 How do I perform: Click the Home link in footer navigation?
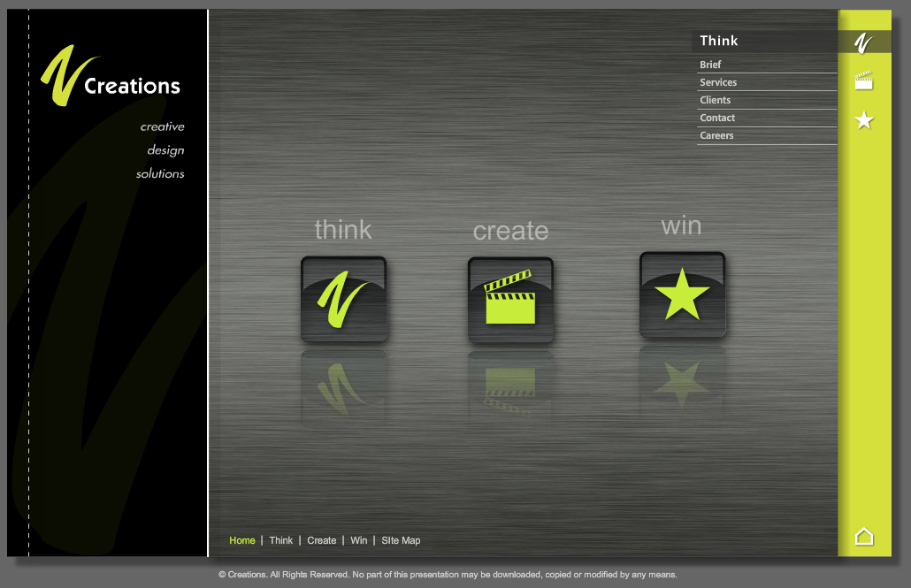(x=241, y=540)
